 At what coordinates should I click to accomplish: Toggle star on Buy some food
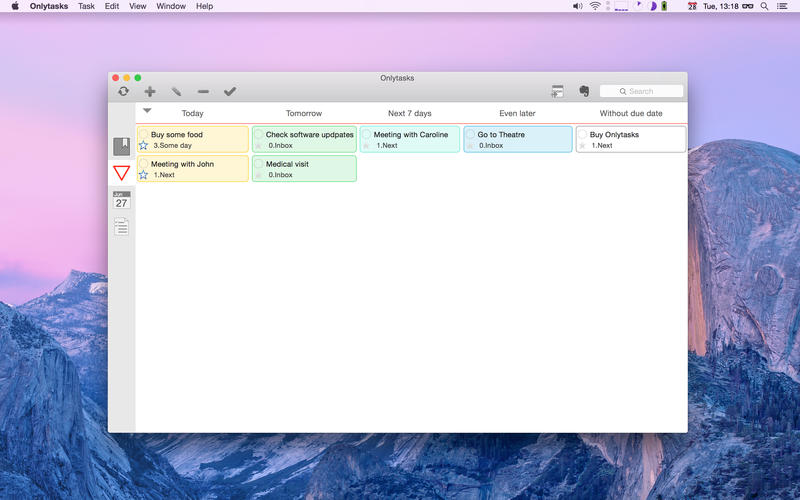click(143, 145)
